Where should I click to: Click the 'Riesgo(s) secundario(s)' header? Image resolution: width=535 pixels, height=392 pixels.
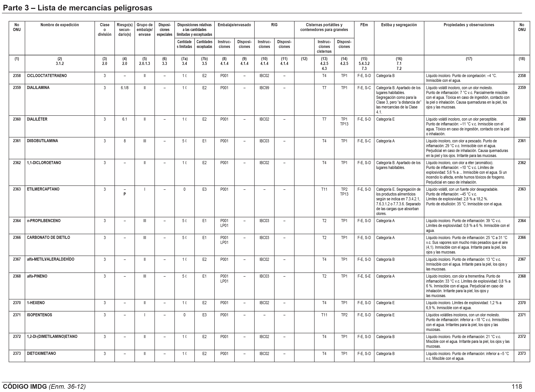(125, 29)
